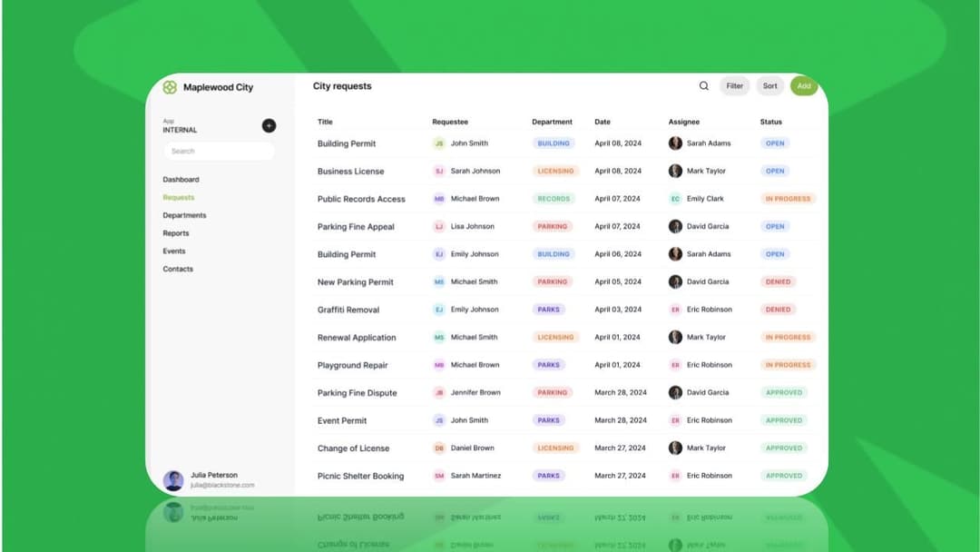The height and width of the screenshot is (552, 980).
Task: Open the Public Records Access request
Action: (x=361, y=199)
